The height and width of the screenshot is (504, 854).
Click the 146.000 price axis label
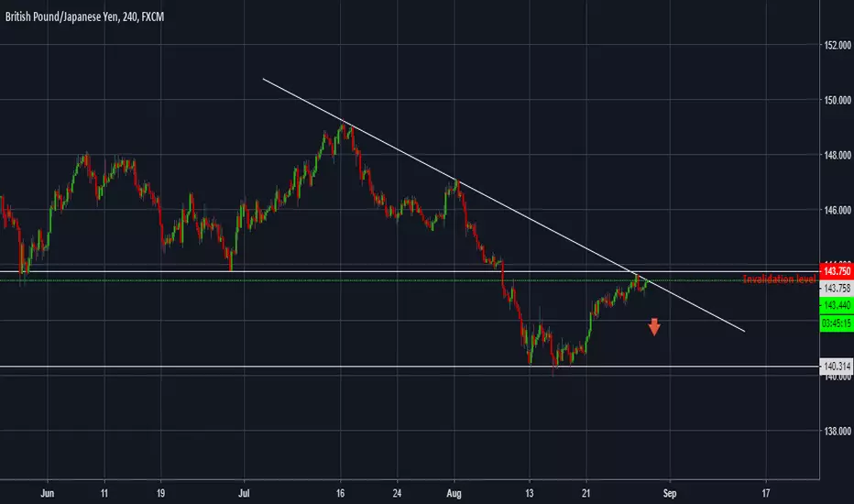coord(838,211)
